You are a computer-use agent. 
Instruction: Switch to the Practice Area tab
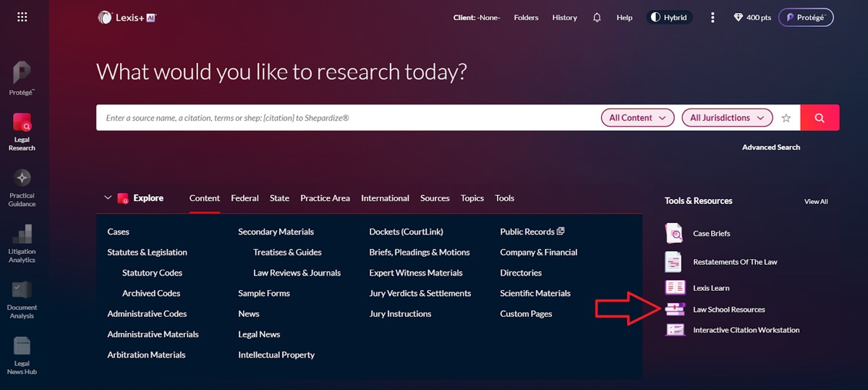[x=325, y=198]
